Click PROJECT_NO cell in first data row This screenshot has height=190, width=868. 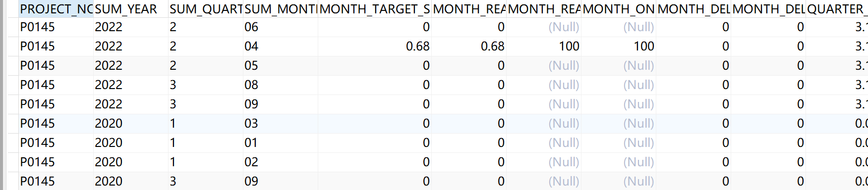click(x=56, y=27)
